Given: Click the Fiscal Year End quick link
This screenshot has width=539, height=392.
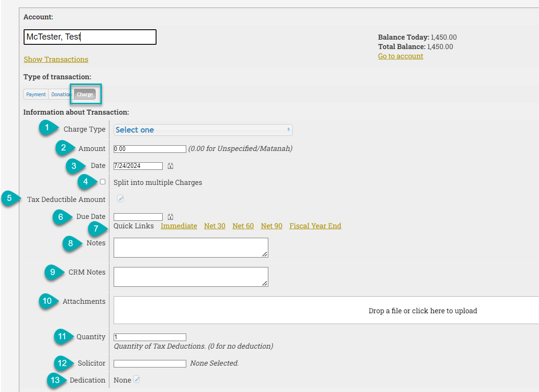Looking at the screenshot, I should (x=315, y=226).
